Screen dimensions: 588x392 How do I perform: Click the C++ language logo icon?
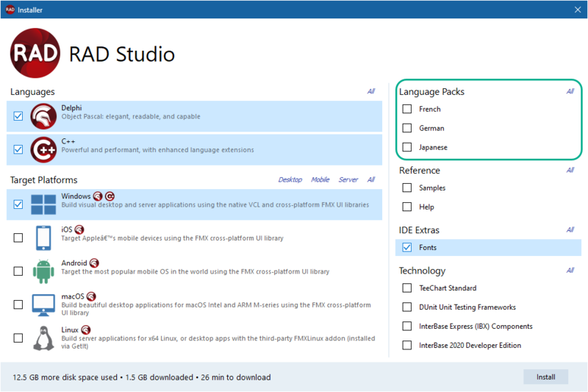coord(43,150)
